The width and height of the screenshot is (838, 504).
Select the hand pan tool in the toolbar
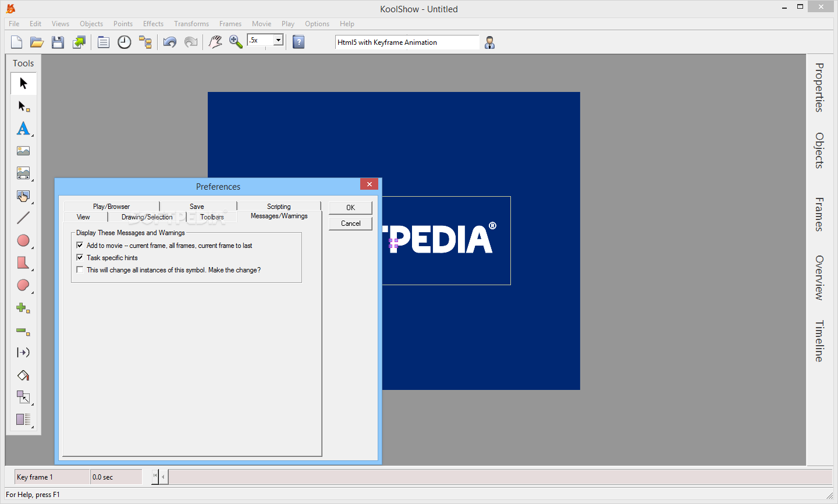coord(215,42)
